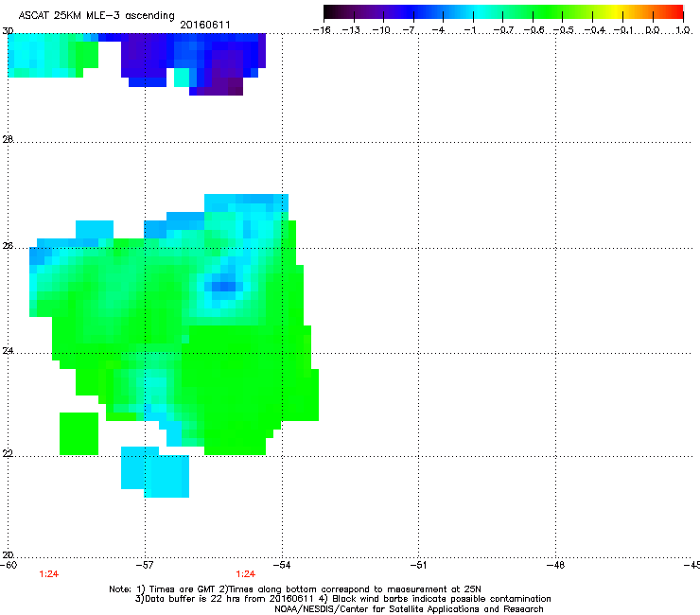
Task: Select the note line beginning "3)Data buffer is 22 hrs"
Action: pyautogui.click(x=342, y=599)
